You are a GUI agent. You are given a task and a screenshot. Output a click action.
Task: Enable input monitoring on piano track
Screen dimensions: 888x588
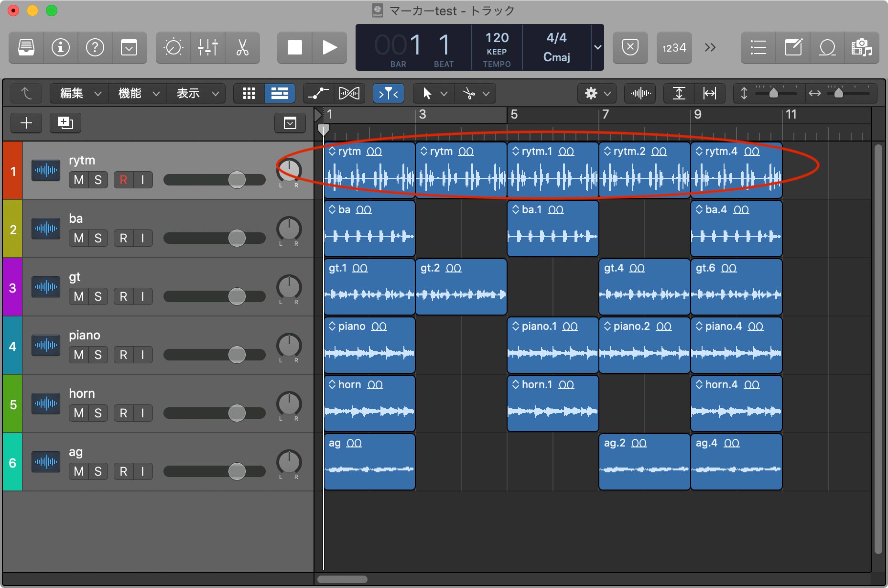coord(142,355)
